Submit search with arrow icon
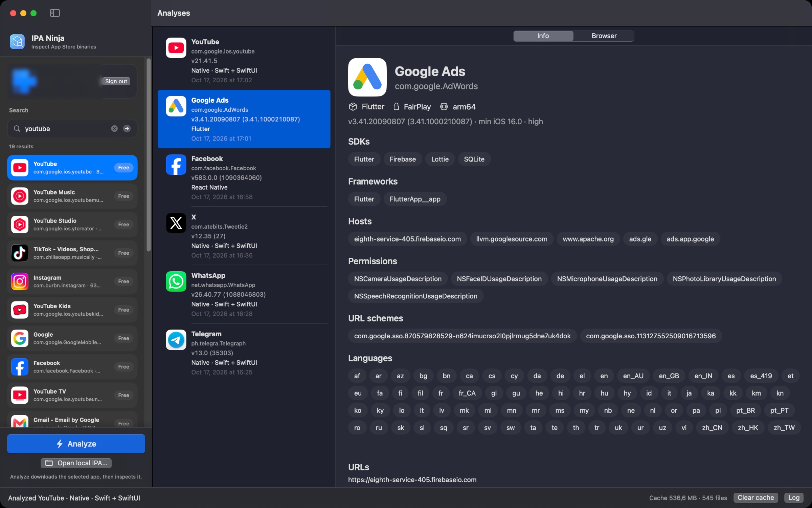Viewport: 812px width, 508px height. pyautogui.click(x=127, y=129)
